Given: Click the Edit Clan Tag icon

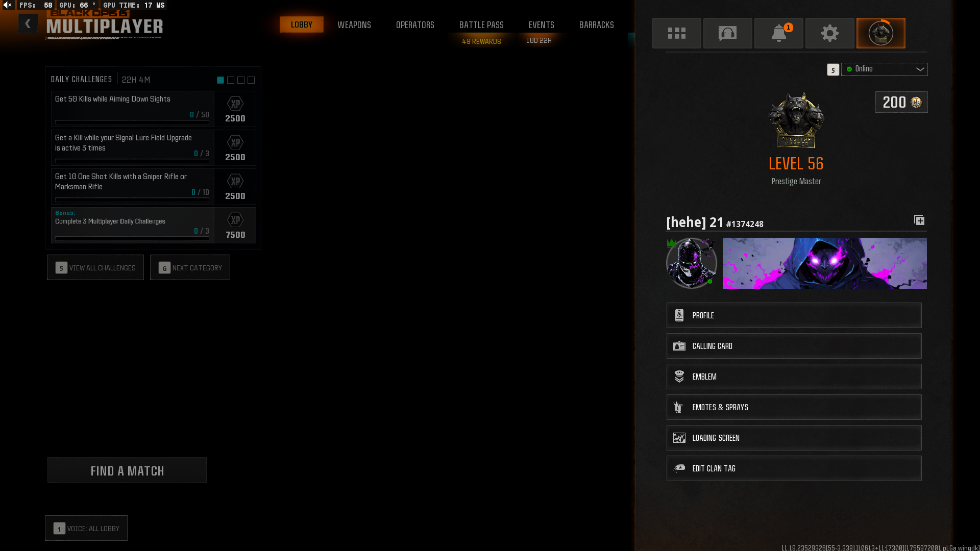Looking at the screenshot, I should click(x=679, y=468).
